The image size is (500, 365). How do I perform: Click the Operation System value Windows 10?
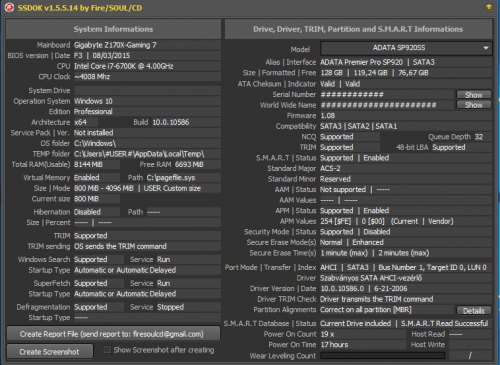[x=147, y=101]
